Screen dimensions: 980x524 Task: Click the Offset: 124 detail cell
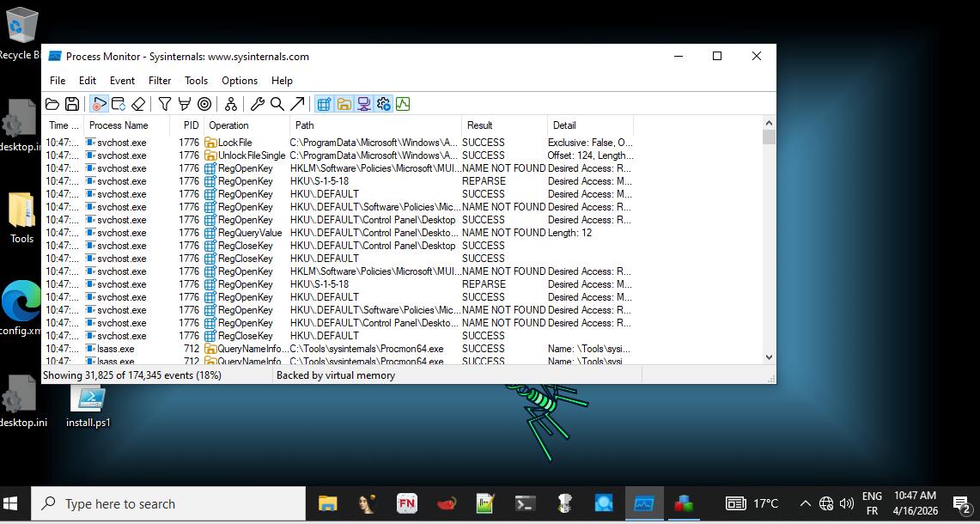(590, 155)
